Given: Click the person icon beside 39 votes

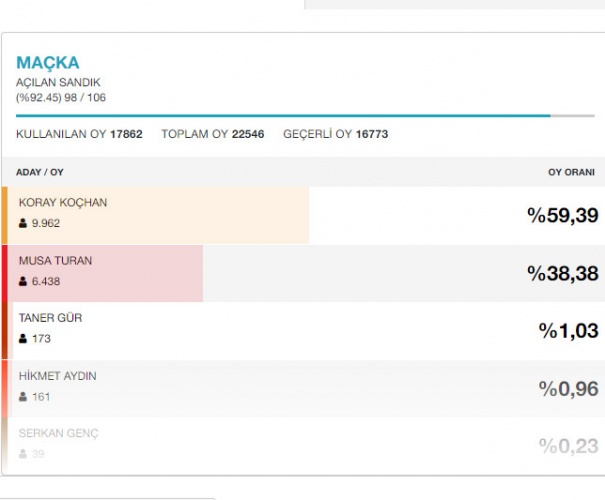Looking at the screenshot, I should [x=23, y=454].
